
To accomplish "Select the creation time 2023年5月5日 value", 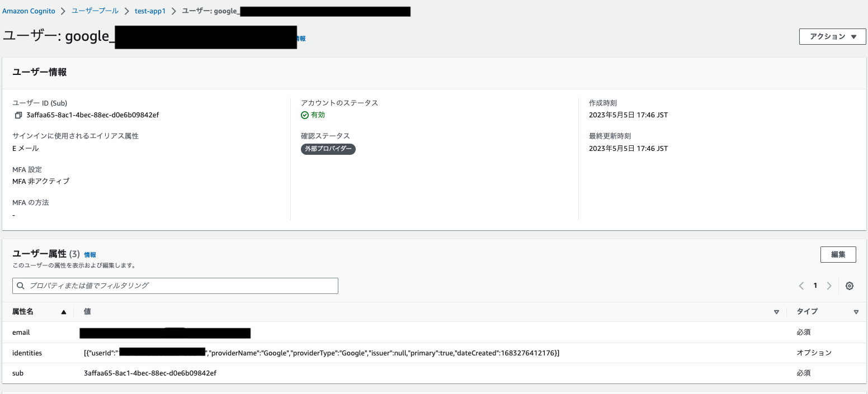I will click(628, 115).
